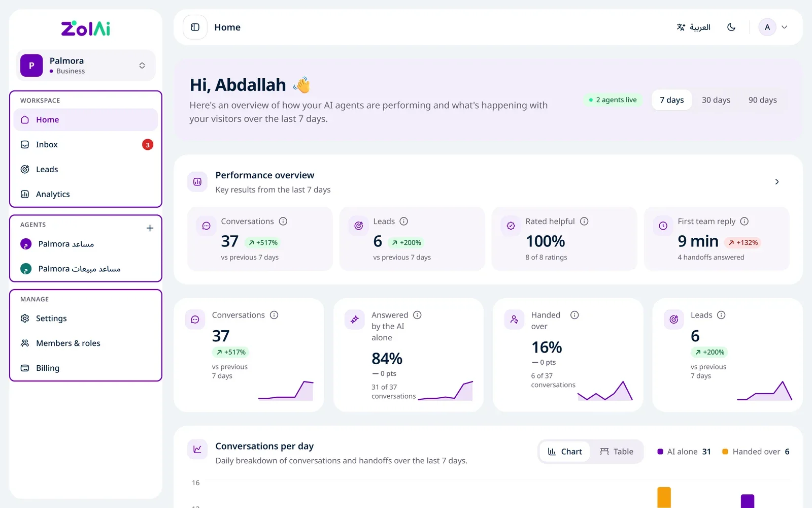The image size is (812, 508).
Task: Click the 2 agents live badge
Action: (613, 100)
